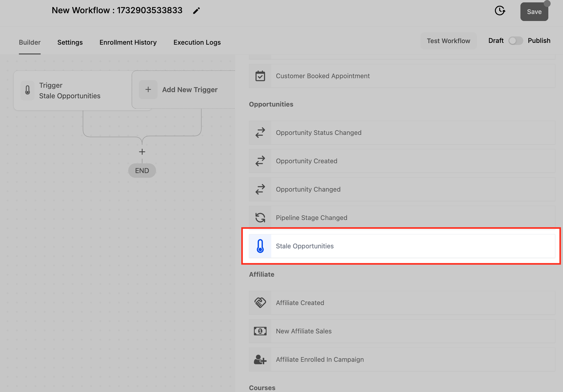
Task: Toggle the Draft/Publish switch
Action: click(515, 41)
